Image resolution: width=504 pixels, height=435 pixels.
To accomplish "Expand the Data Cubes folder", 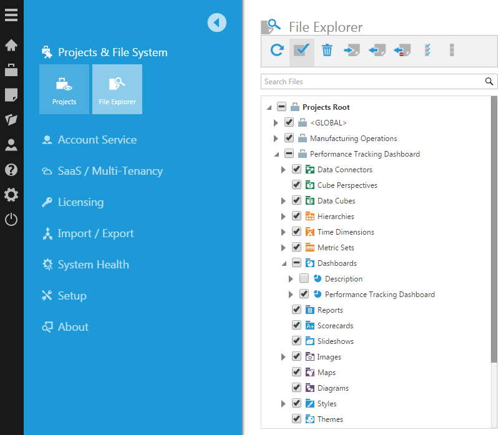I will tap(283, 201).
